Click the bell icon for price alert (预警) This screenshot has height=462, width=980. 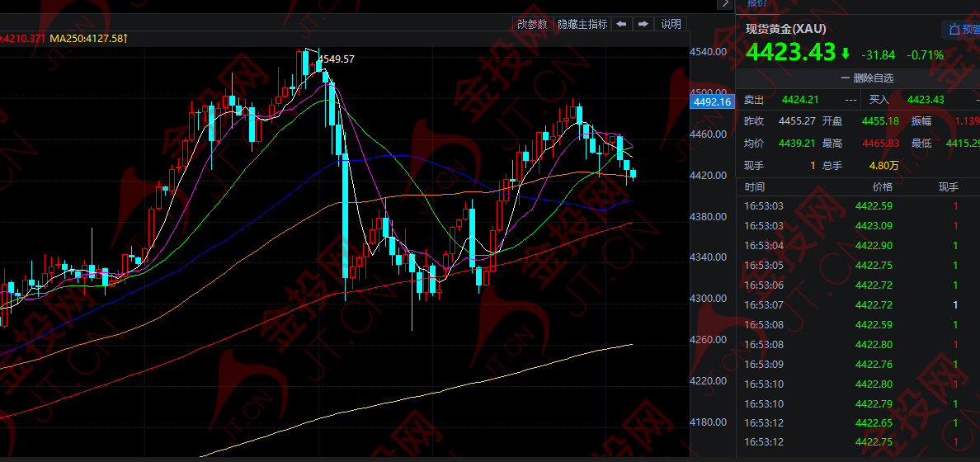954,30
